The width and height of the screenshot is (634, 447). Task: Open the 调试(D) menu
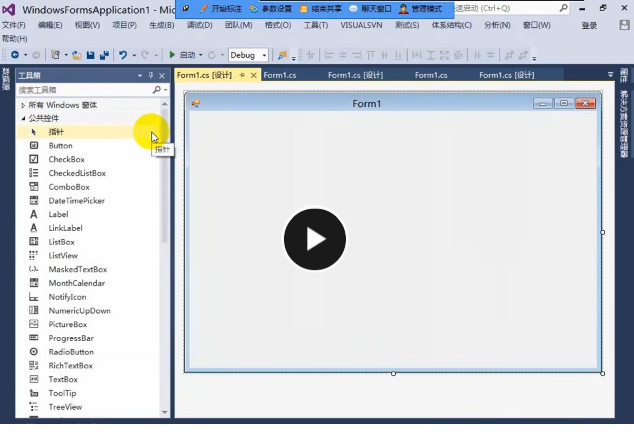pyautogui.click(x=199, y=25)
